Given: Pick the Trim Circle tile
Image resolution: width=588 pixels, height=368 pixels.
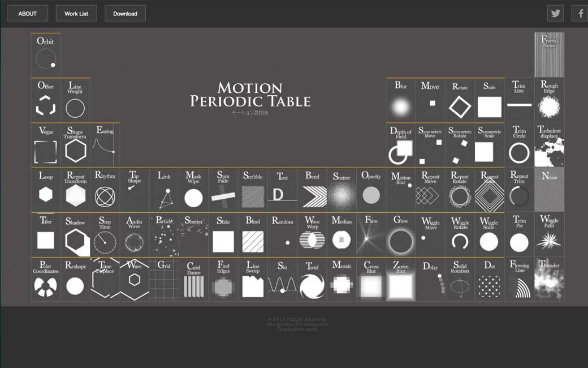Looking at the screenshot, I should pos(519,145).
